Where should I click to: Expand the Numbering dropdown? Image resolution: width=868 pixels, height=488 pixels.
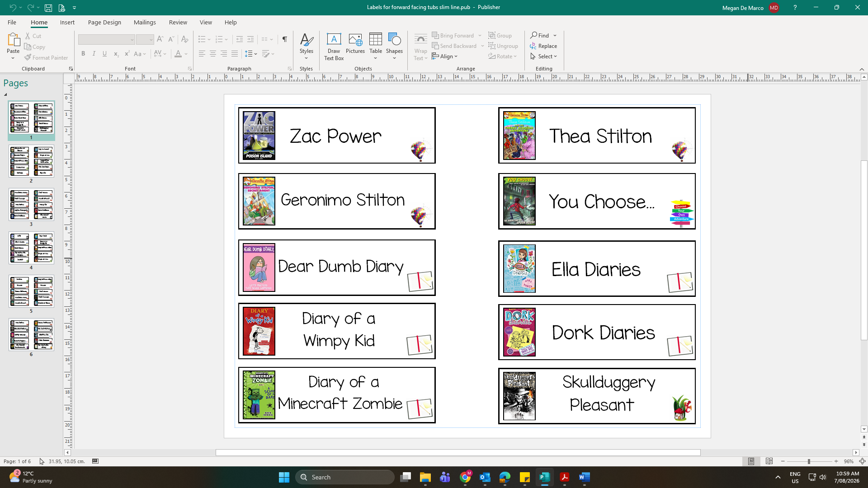coord(226,40)
